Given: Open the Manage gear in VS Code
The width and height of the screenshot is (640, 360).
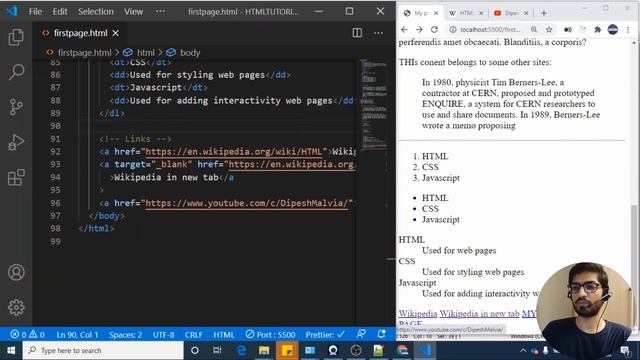Looking at the screenshot, I should tap(16, 307).
